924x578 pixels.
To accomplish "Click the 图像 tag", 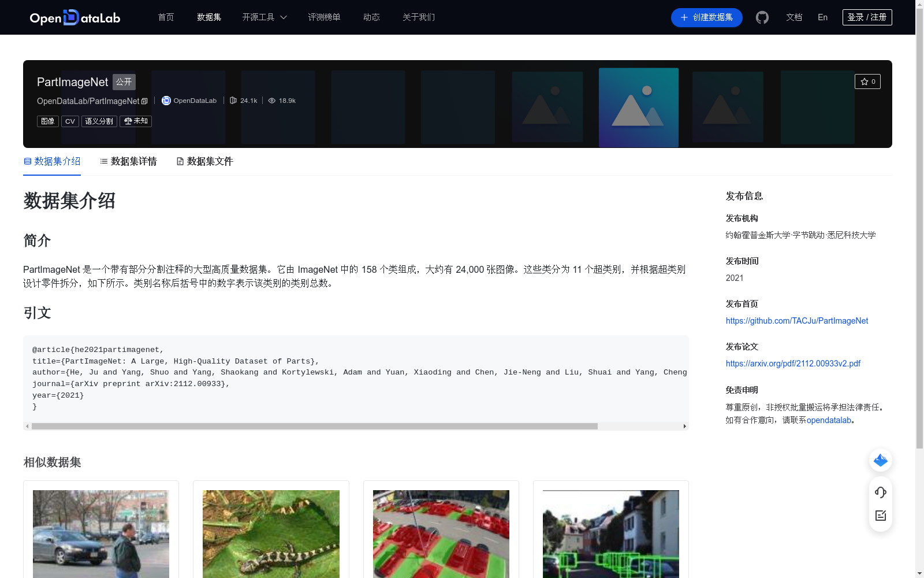I will 48,121.
